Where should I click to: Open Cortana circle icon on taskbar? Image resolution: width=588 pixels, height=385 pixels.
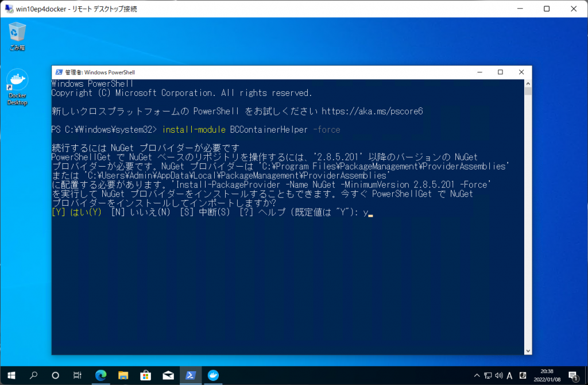(56, 375)
